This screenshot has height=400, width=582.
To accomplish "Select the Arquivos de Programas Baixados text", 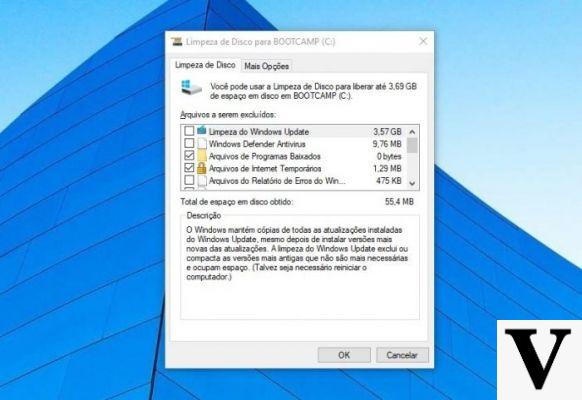I will click(x=264, y=156).
